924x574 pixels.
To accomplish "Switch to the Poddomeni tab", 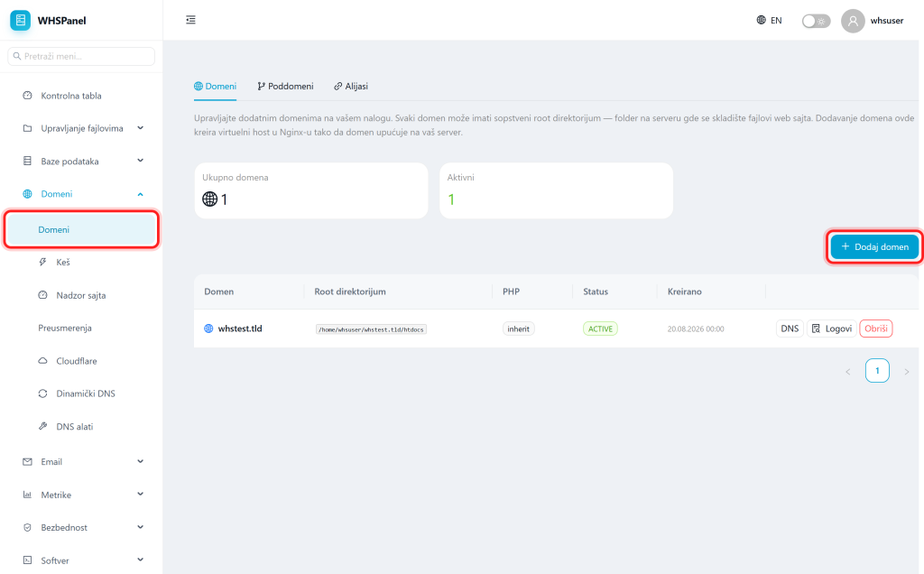I will (285, 86).
